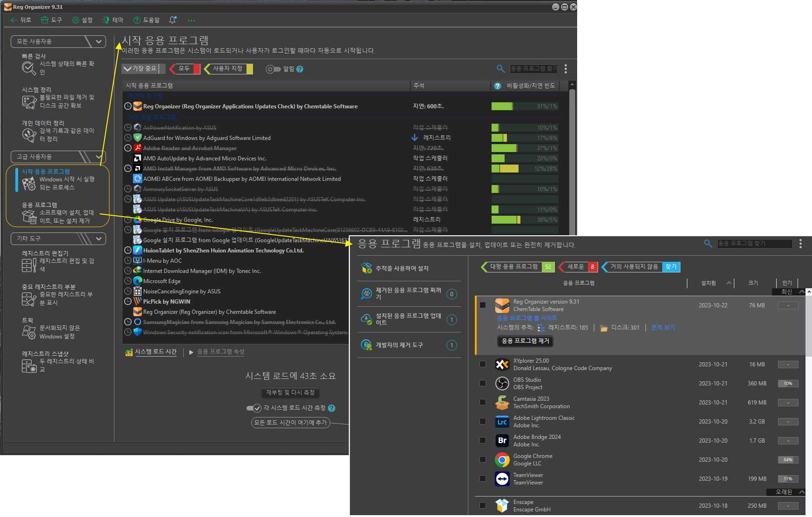812x517 pixels.
Task: Select the 시작 응용 프로그램 sidebar icon
Action: tap(29, 184)
